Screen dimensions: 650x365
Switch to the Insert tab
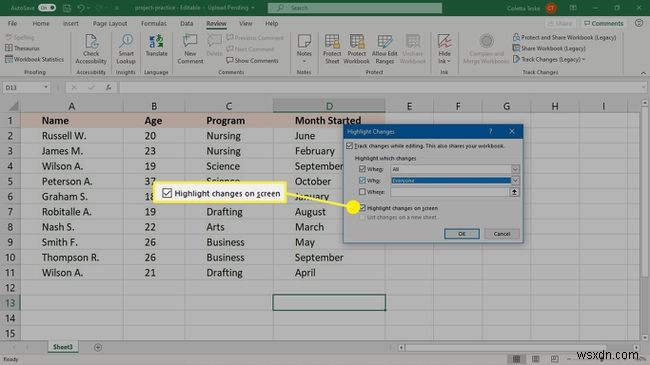[x=70, y=24]
